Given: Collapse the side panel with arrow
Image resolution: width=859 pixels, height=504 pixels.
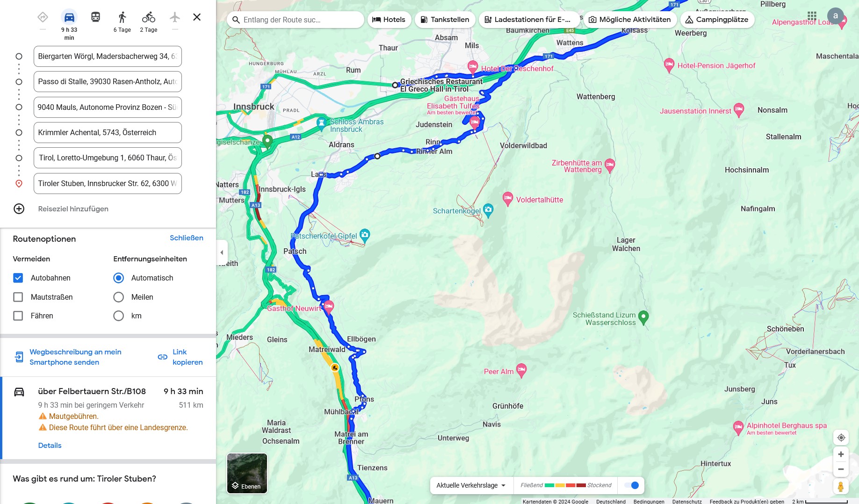Looking at the screenshot, I should click(x=222, y=252).
